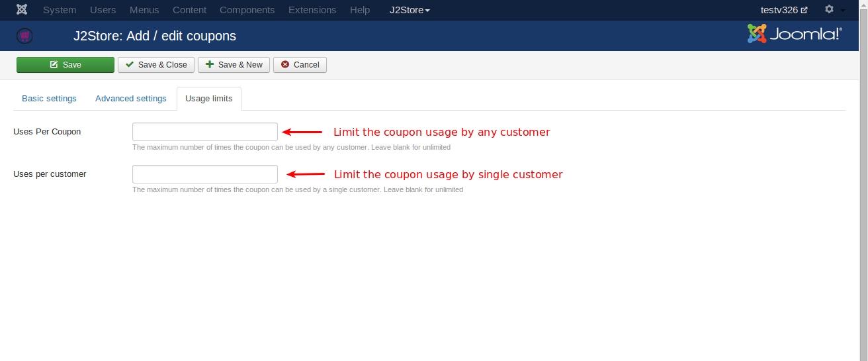Open the System menu
Viewport: 868px width, 361px height.
point(60,10)
